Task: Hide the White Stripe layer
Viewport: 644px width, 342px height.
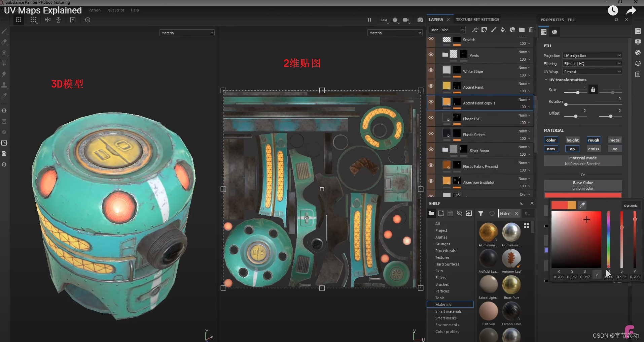Action: [x=431, y=70]
